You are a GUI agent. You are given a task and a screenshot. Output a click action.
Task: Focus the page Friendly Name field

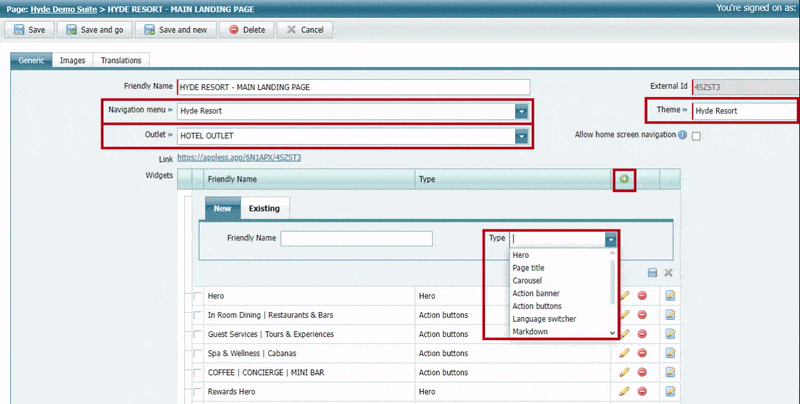click(x=354, y=87)
